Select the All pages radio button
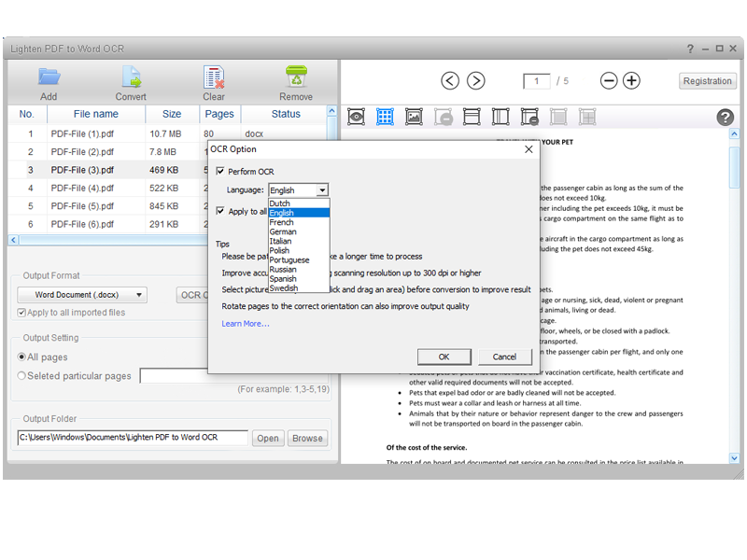This screenshot has width=747, height=560. coord(21,357)
